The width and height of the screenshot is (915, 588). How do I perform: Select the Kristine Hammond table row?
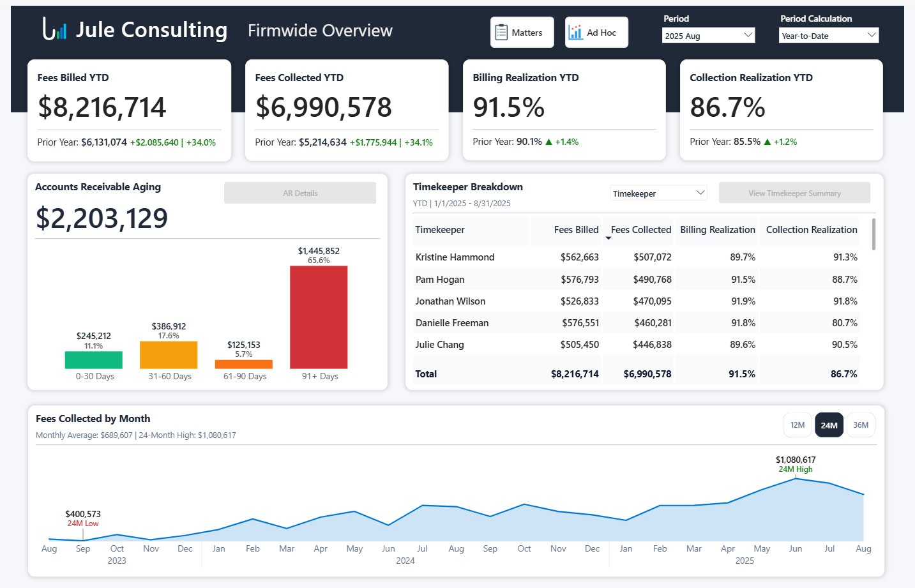(455, 257)
